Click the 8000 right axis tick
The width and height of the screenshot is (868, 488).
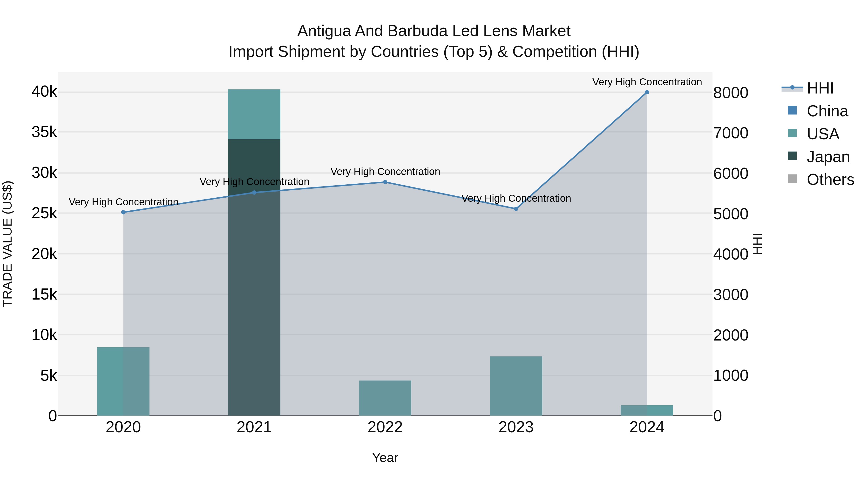click(731, 93)
